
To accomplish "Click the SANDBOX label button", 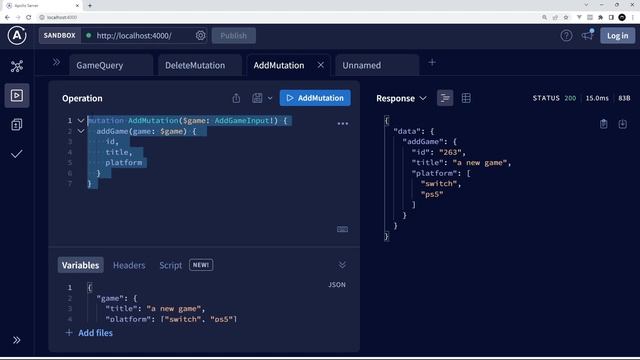I will (x=60, y=36).
